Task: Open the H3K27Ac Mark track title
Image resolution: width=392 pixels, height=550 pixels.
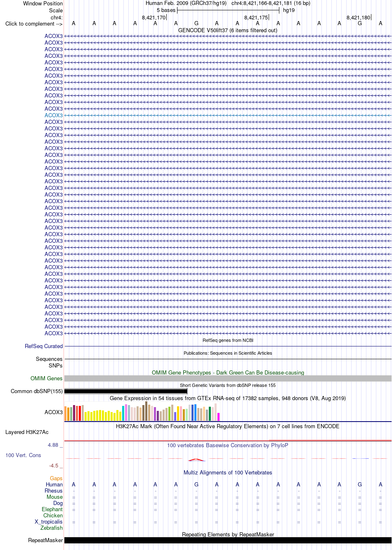Action: click(x=228, y=426)
